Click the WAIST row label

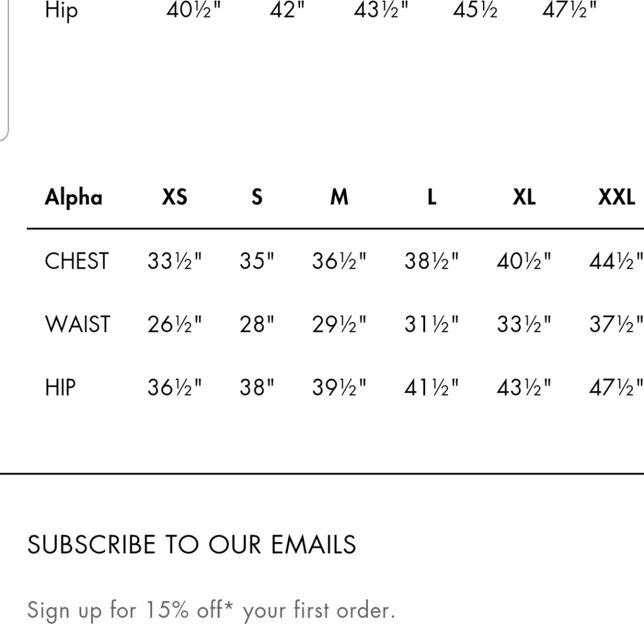(x=78, y=324)
